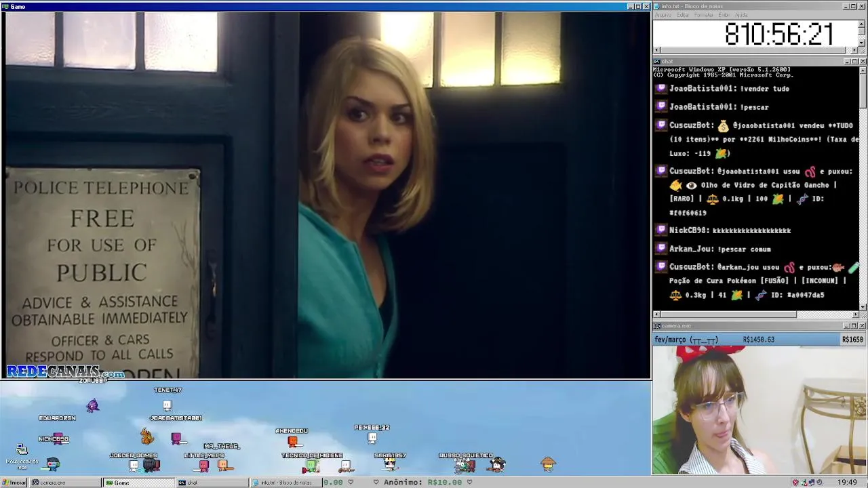This screenshot has height=488, width=868.
Task: Click chat window scroll up arrow
Action: (863, 69)
